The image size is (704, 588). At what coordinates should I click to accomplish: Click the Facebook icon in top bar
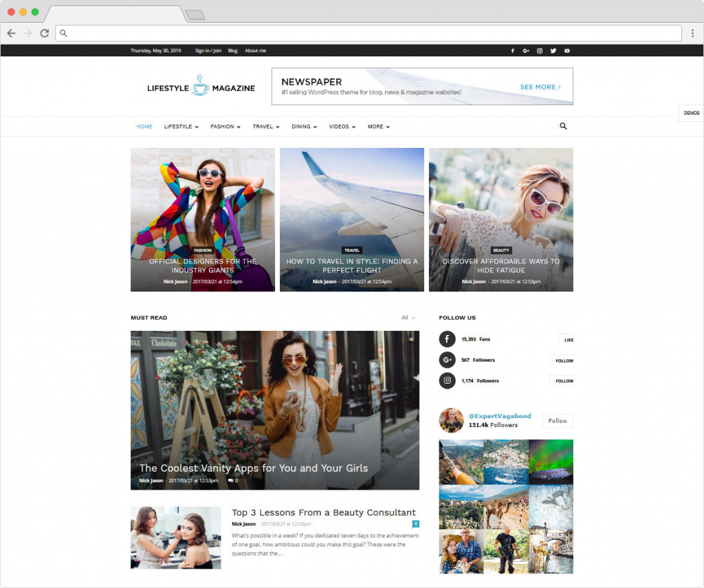512,51
